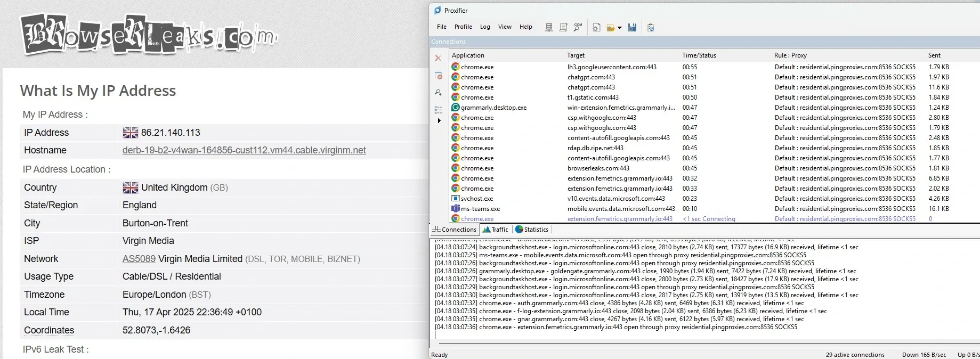This screenshot has height=359, width=980.
Task: Click '29 active connections' in status bar
Action: click(855, 355)
